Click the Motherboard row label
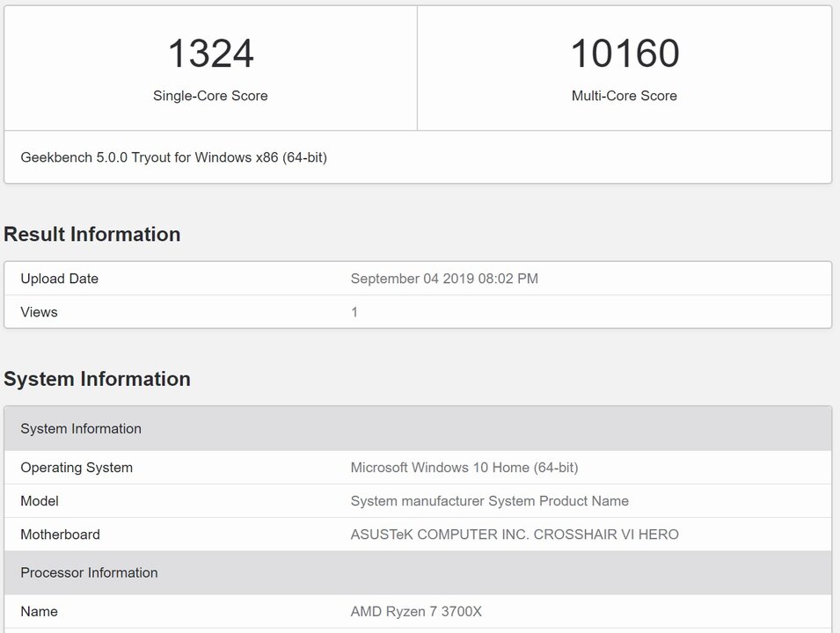Viewport: 840px width, 633px height. (60, 535)
